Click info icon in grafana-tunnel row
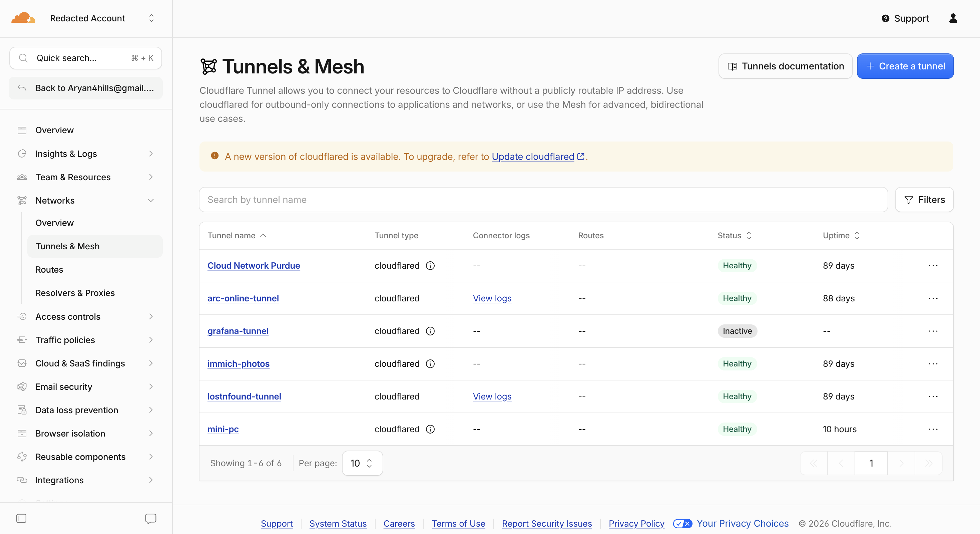Viewport: 980px width, 534px height. point(430,331)
